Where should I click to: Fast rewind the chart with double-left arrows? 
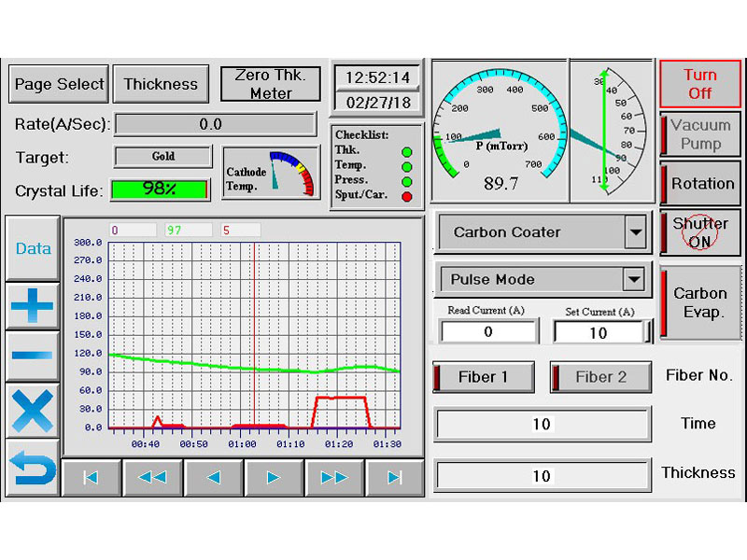point(151,478)
